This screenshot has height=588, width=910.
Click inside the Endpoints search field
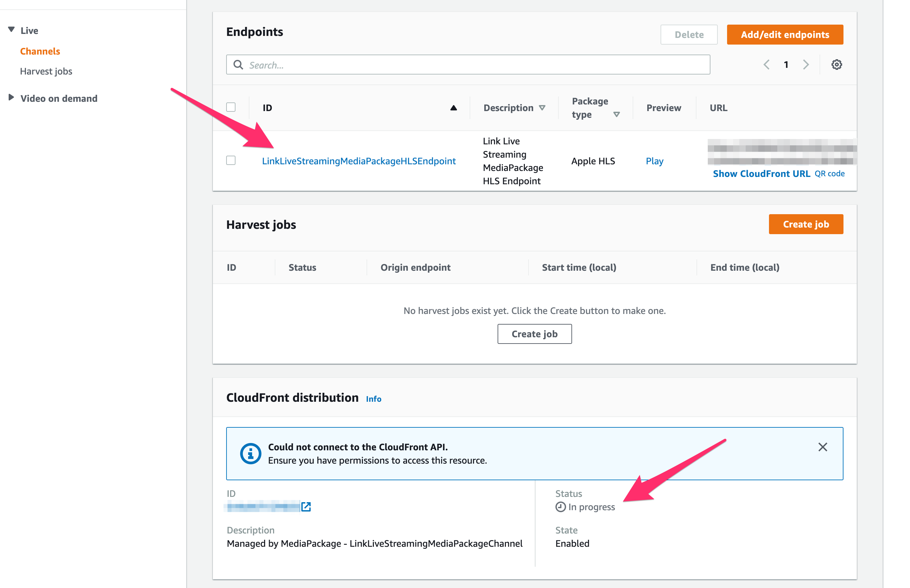[x=420, y=65]
